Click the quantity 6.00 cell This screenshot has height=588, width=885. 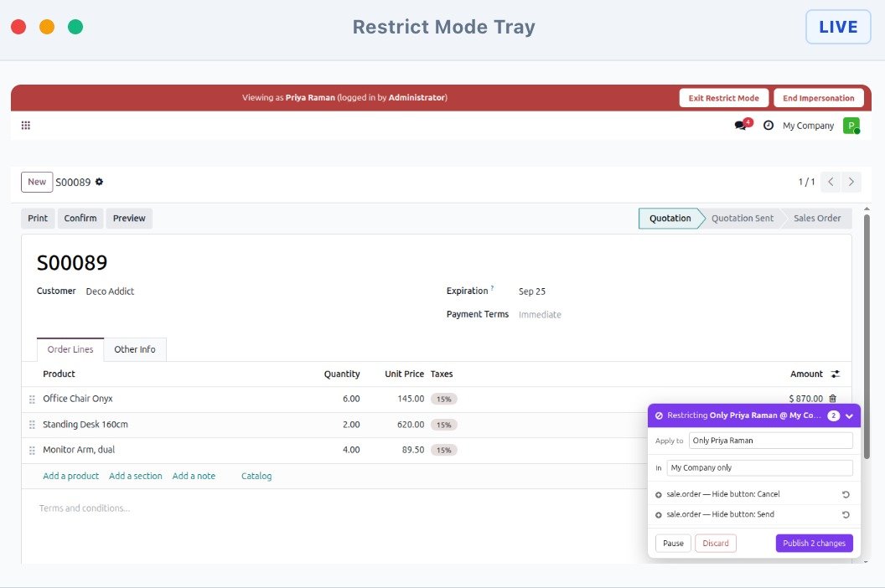coord(351,399)
